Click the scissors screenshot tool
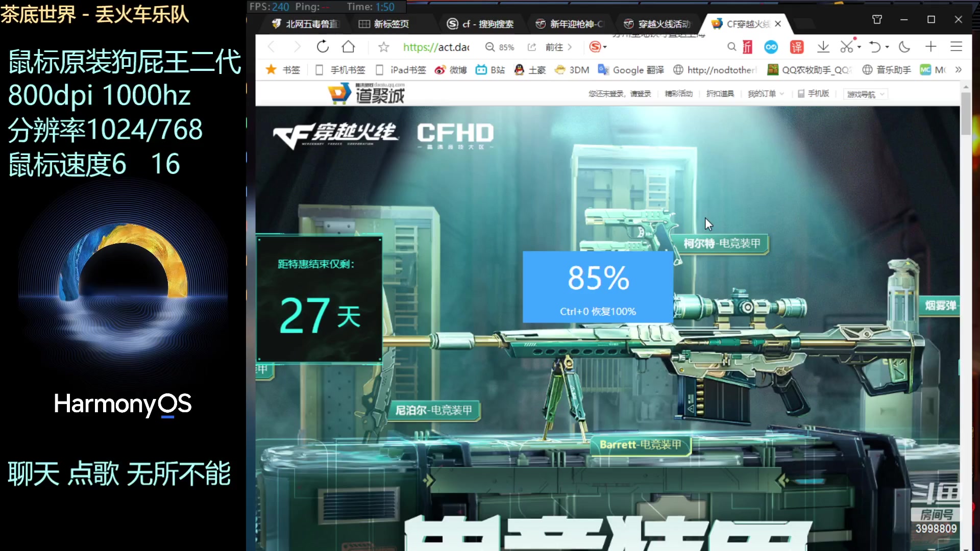The height and width of the screenshot is (551, 980). tap(847, 46)
